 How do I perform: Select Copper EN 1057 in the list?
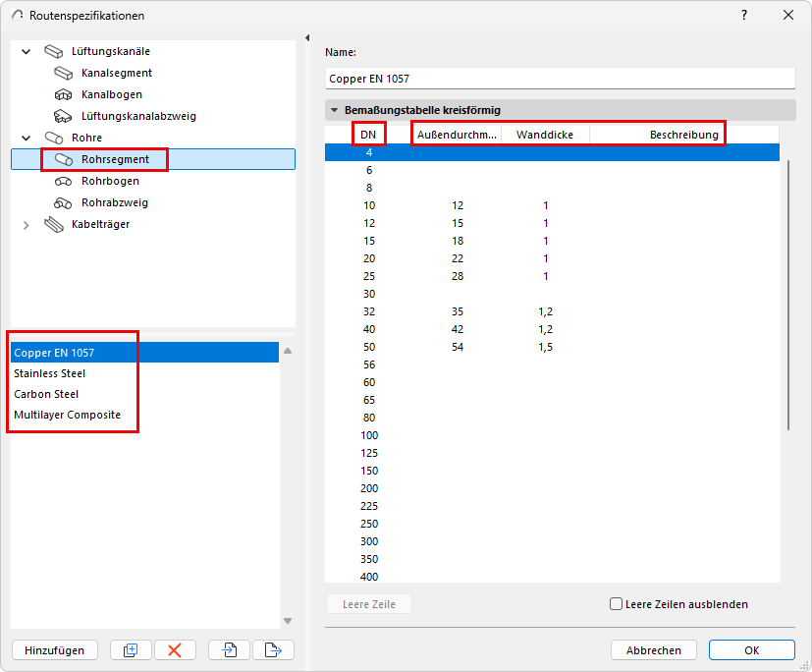pyautogui.click(x=145, y=353)
